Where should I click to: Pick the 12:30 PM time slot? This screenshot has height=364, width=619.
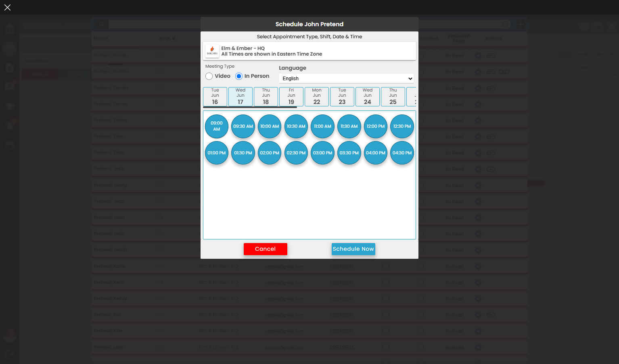click(x=402, y=126)
